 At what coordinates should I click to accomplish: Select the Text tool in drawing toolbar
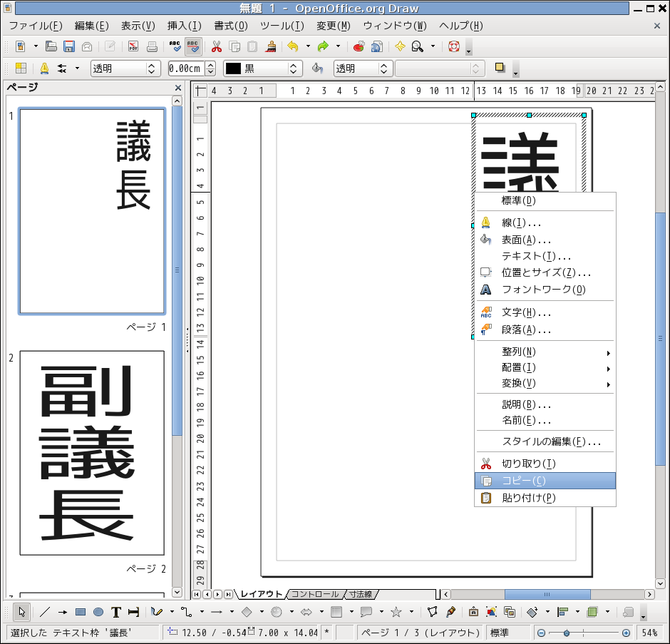point(115,612)
